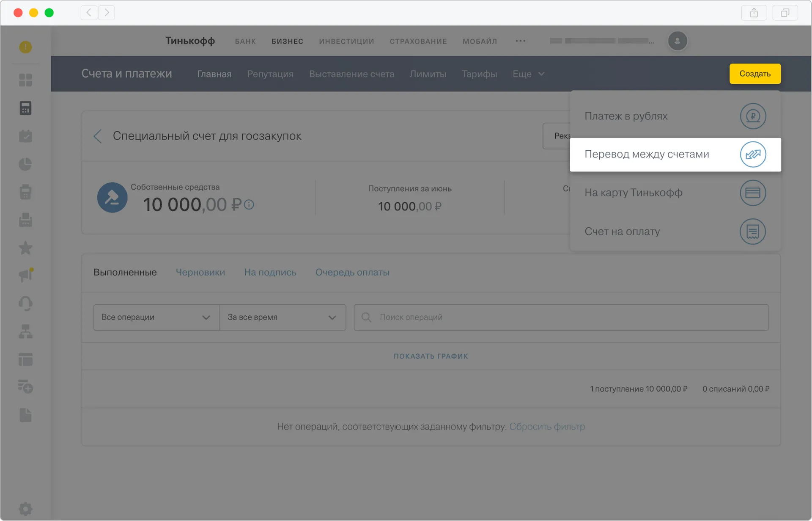Open settings gear at sidebar bottom

click(25, 508)
